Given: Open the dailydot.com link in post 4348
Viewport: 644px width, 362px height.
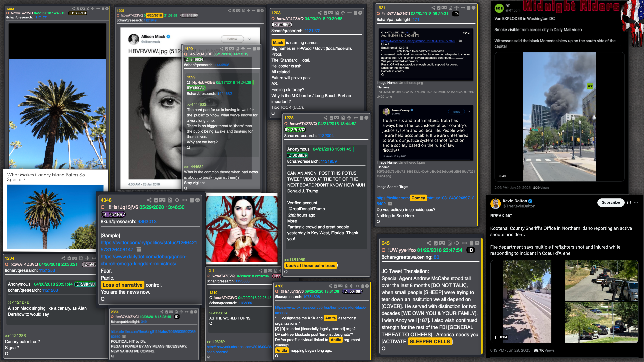Looking at the screenshot, I should click(144, 260).
